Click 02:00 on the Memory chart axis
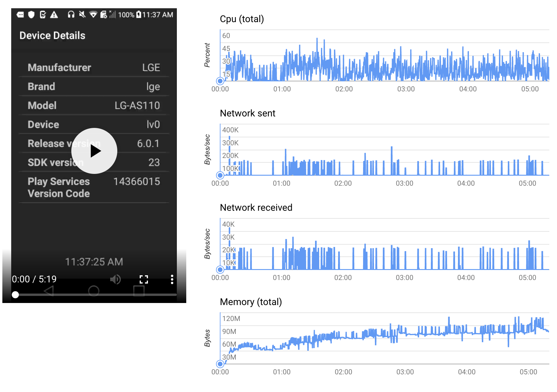 click(343, 372)
